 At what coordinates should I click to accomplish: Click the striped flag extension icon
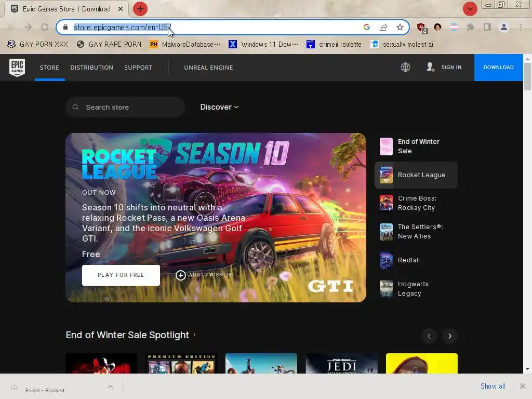click(454, 27)
